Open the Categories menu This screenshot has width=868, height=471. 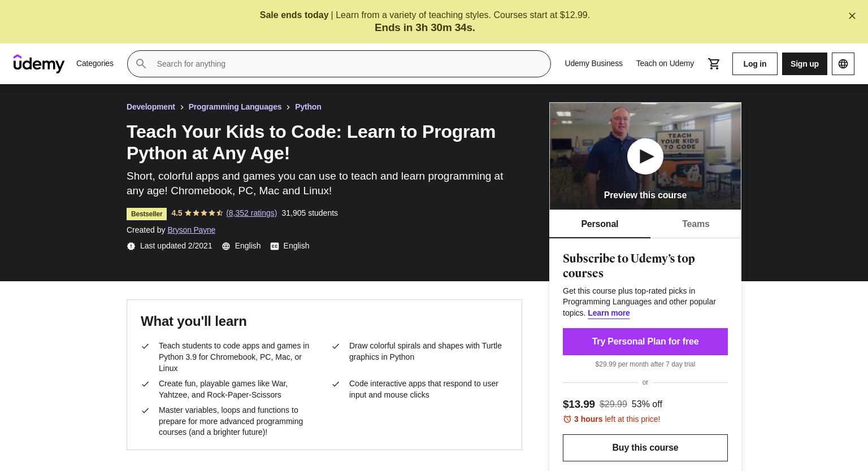95,63
